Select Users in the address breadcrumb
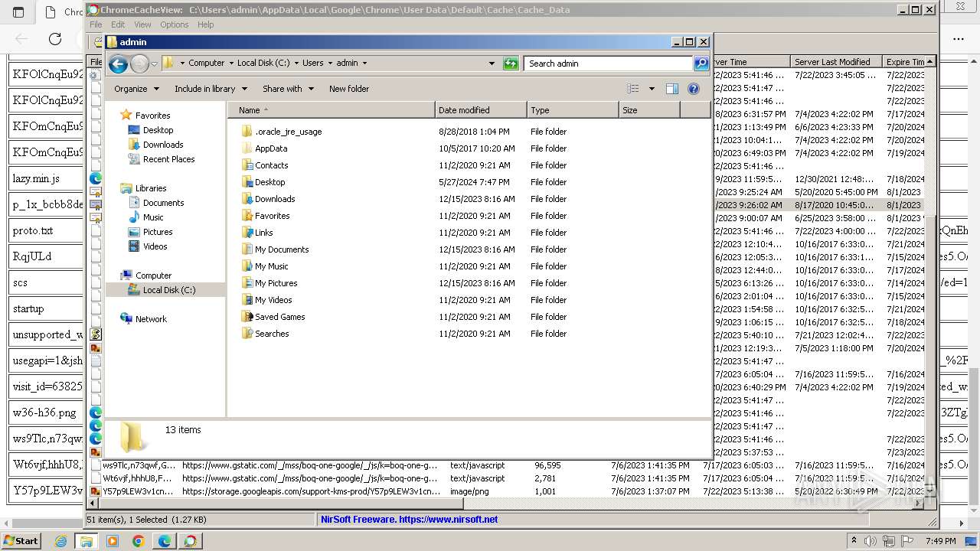Screen dimensions: 980x551 [x=312, y=64]
